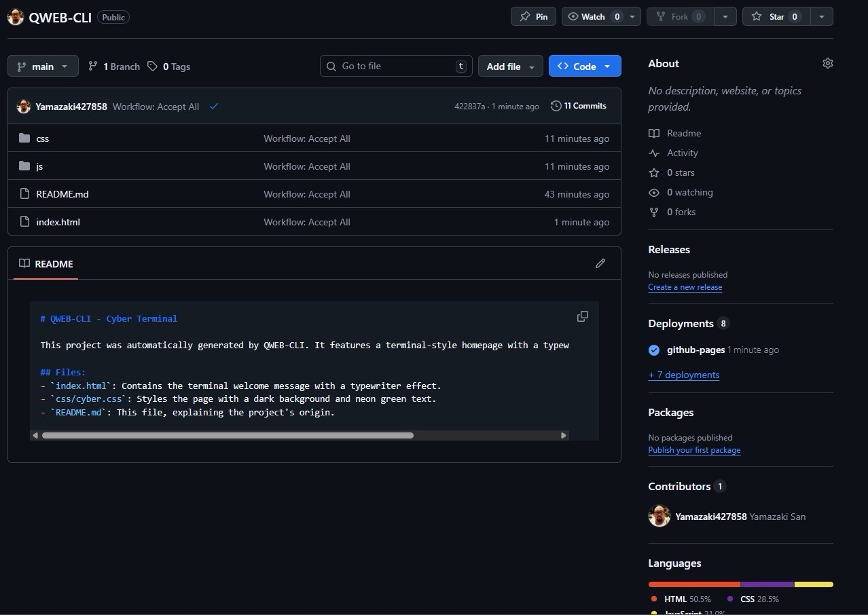Open Yamazaki427858 contributor profile link
The width and height of the screenshot is (868, 615).
(x=711, y=517)
